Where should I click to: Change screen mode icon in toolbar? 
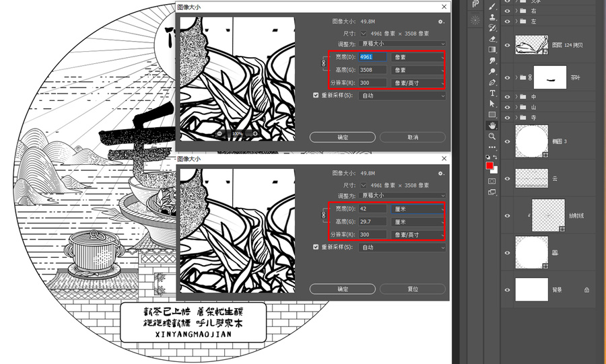(x=492, y=192)
